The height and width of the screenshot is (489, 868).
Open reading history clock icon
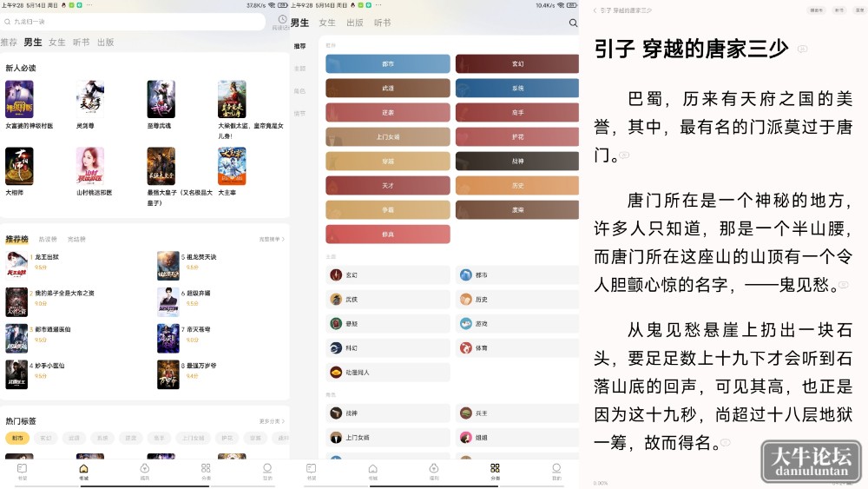tap(282, 20)
